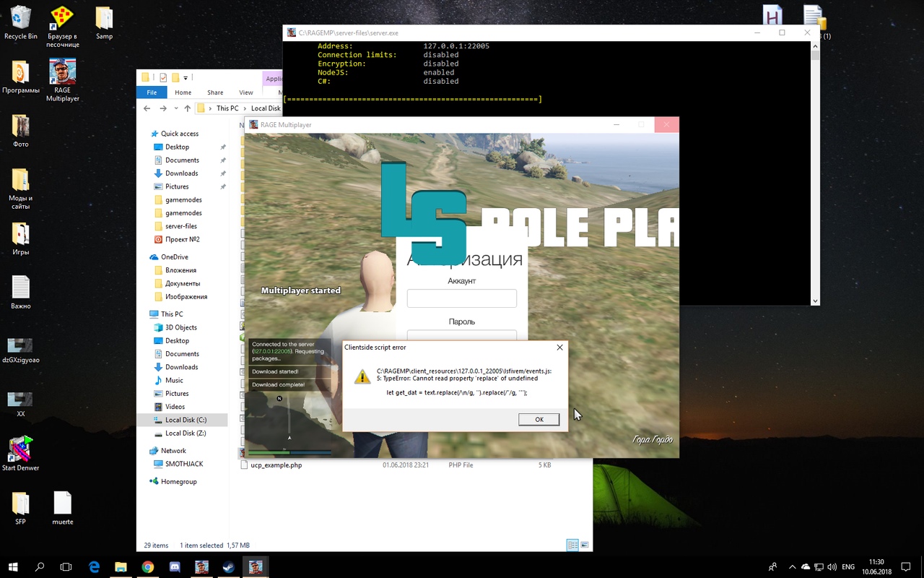Open the Важно file on desktop
Screen dimensions: 924x578
pos(21,293)
